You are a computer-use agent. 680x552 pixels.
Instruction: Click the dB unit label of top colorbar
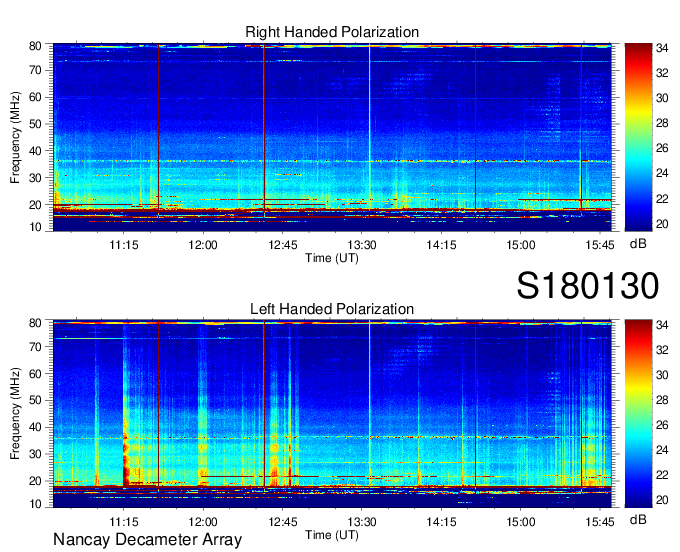click(x=638, y=244)
